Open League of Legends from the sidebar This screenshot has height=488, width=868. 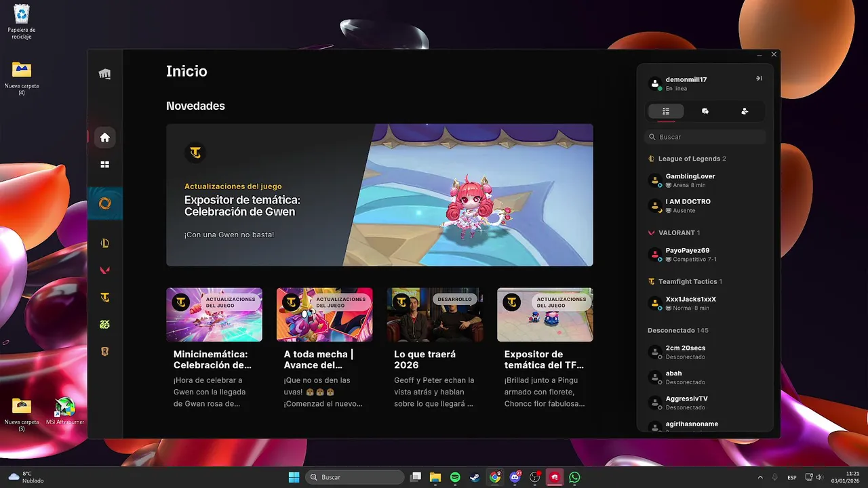[x=104, y=243]
